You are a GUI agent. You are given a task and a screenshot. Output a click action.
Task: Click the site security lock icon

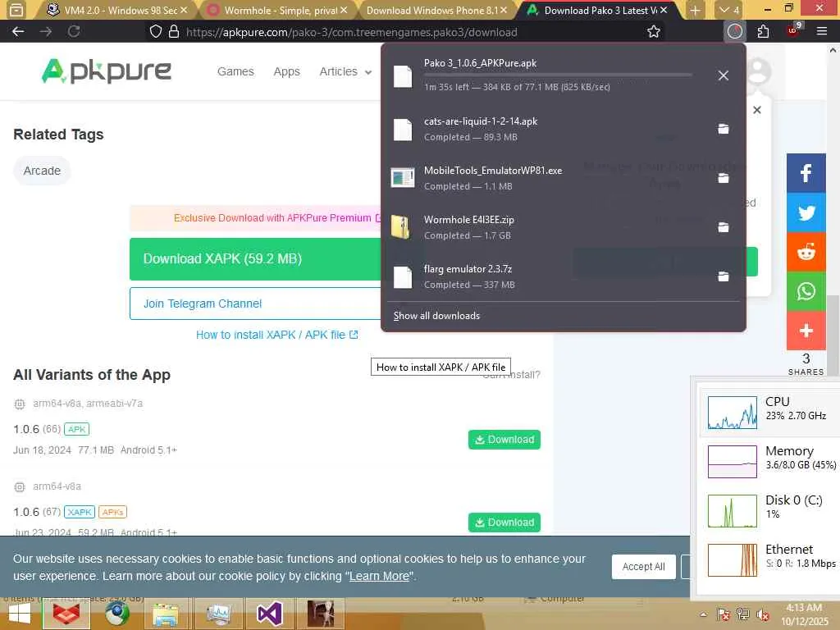point(174,32)
